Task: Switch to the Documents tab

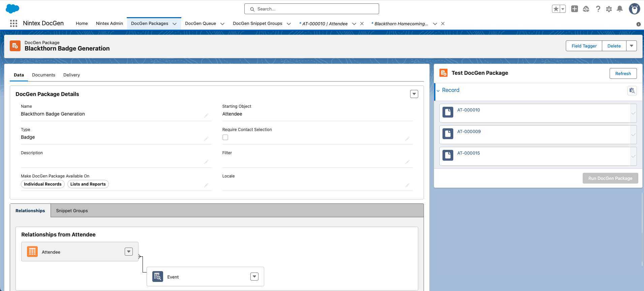Action: click(x=43, y=75)
